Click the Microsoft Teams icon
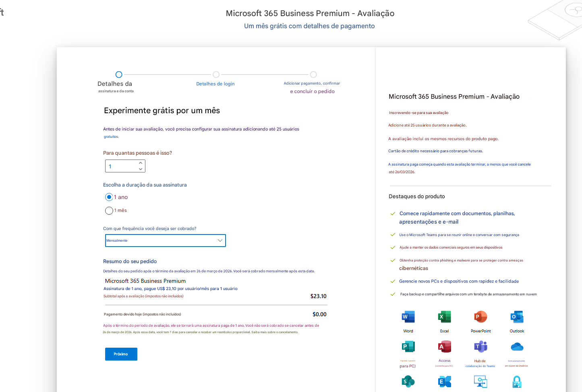Image resolution: width=582 pixels, height=392 pixels. click(481, 346)
